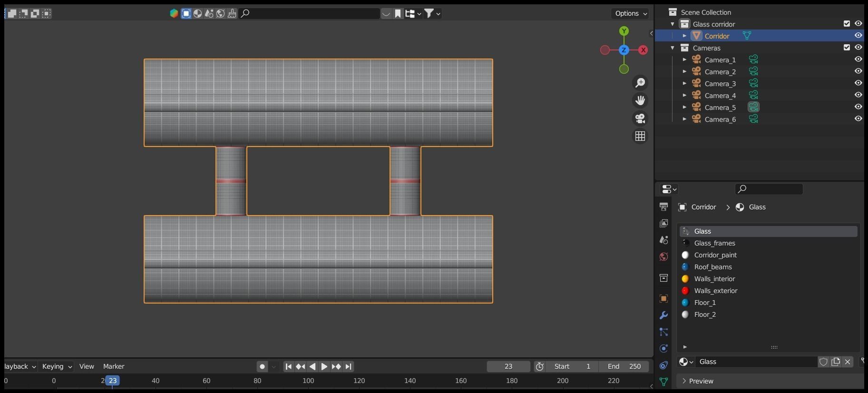Click the red X axis on navigation gizmo
Image resolution: width=868 pixels, height=393 pixels.
pos(643,50)
